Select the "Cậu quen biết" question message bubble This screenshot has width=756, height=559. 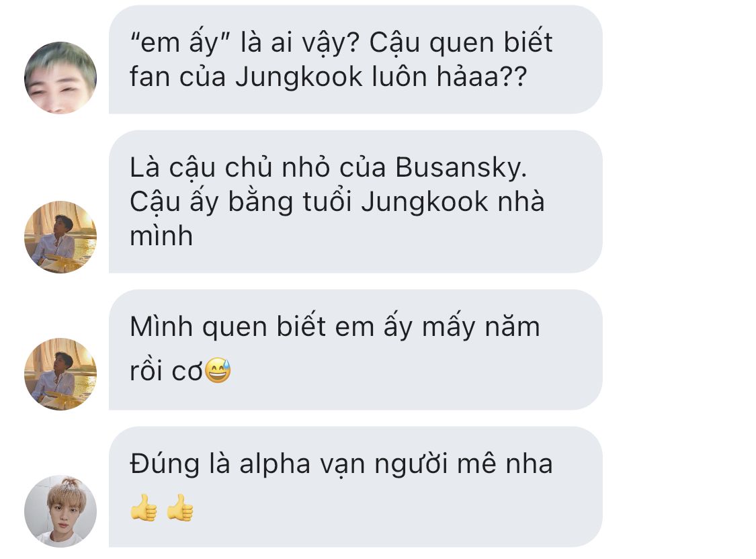355,60
